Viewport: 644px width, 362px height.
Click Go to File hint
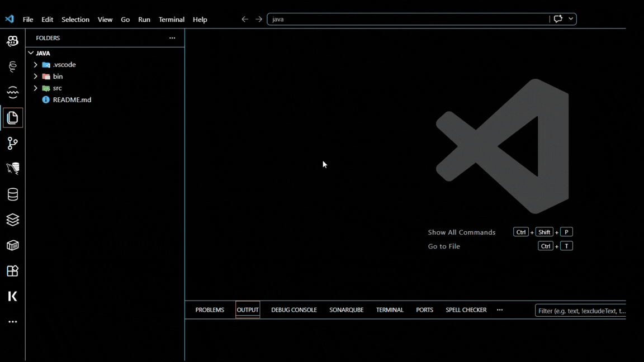[444, 246]
